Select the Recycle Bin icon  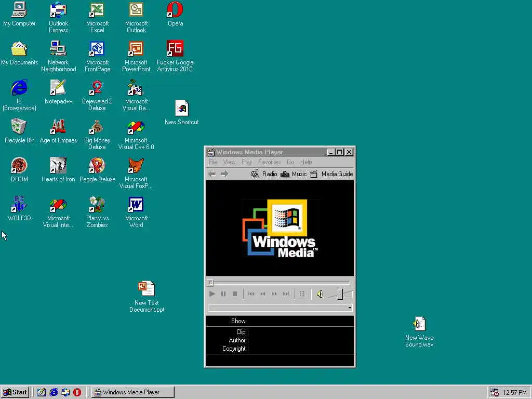tap(19, 130)
